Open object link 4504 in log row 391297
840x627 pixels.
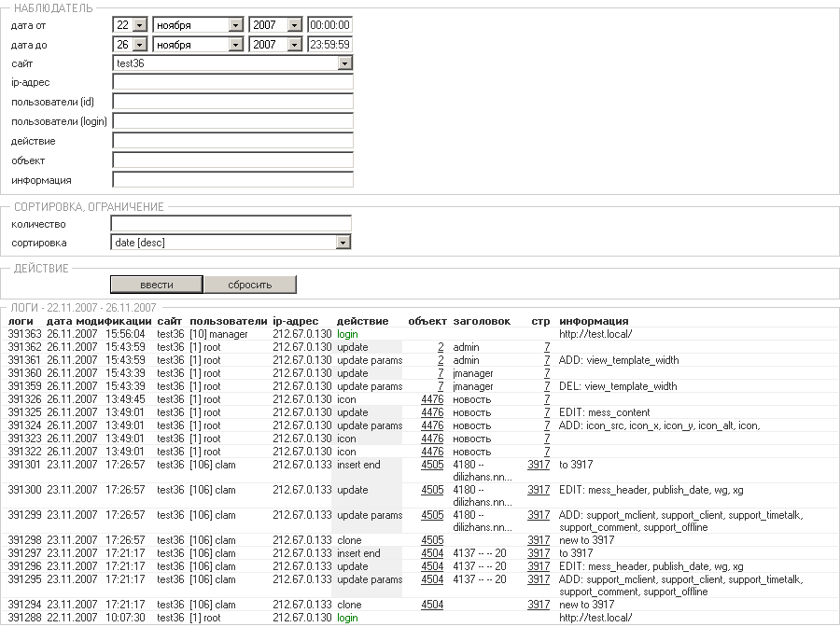point(432,553)
